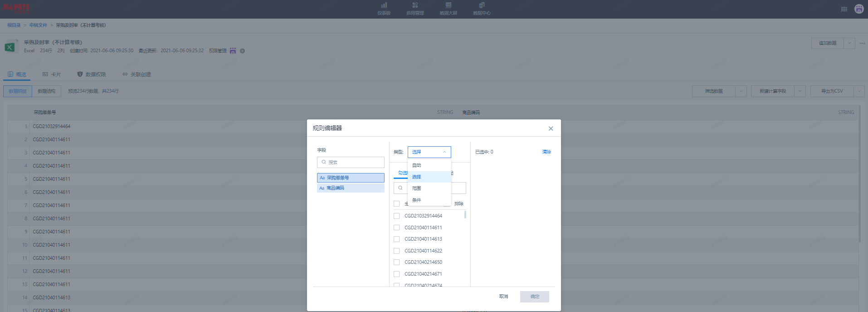
Task: Check the box for CGD21040114622
Action: point(396,251)
